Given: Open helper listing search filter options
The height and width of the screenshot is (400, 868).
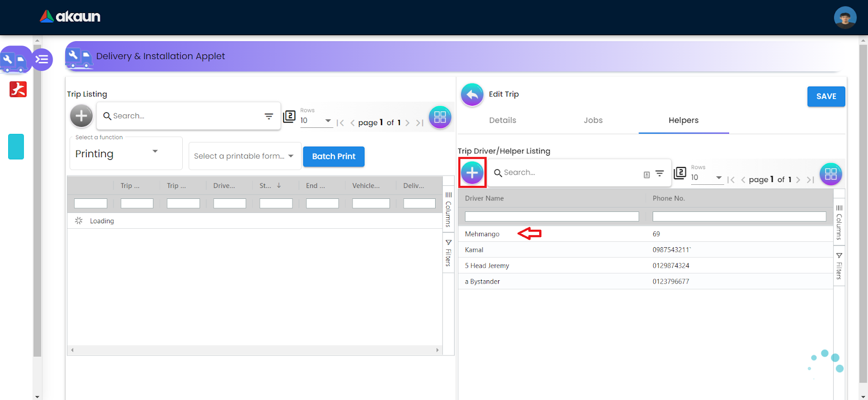Looking at the screenshot, I should 660,173.
